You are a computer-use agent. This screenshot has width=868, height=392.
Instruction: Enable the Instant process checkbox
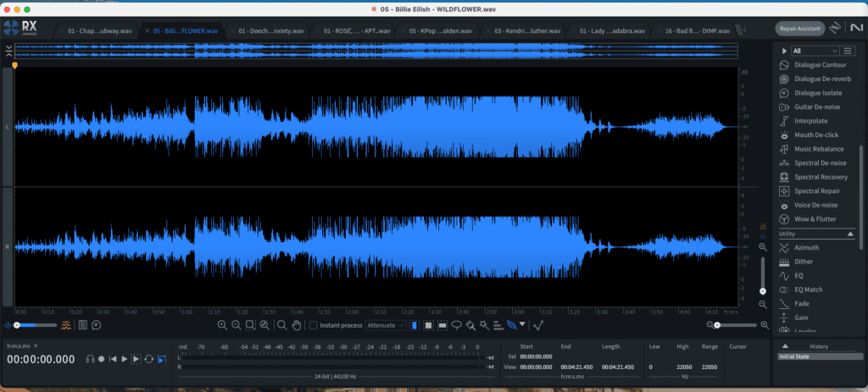314,325
